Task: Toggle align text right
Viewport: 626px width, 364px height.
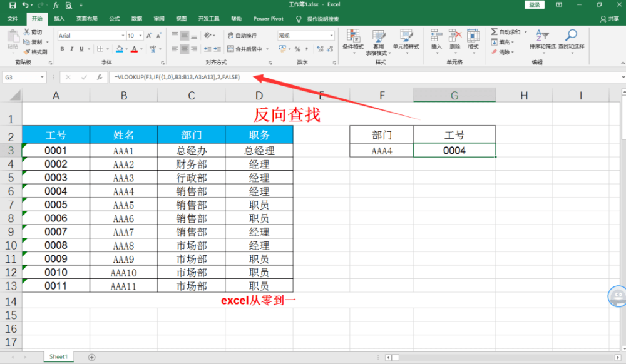Action: [193, 49]
